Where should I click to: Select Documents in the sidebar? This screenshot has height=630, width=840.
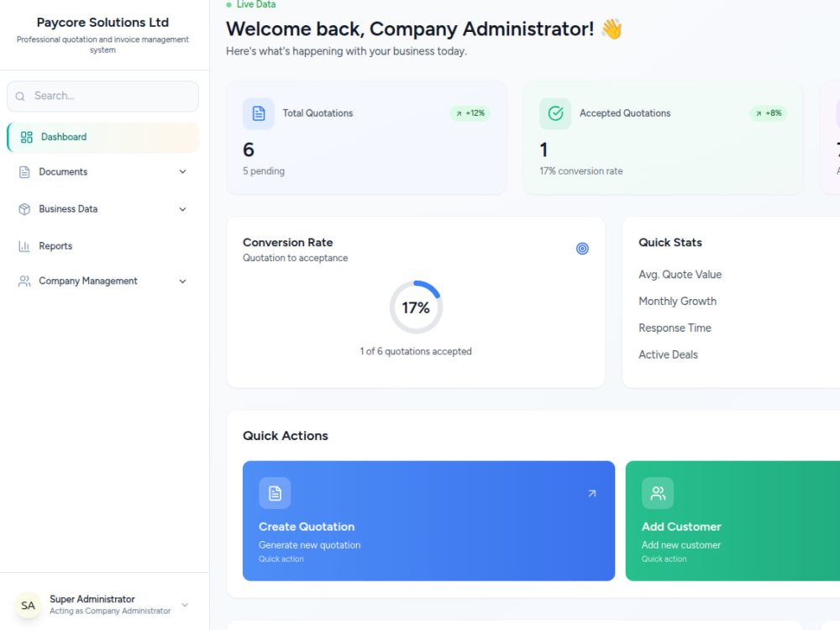(x=102, y=172)
